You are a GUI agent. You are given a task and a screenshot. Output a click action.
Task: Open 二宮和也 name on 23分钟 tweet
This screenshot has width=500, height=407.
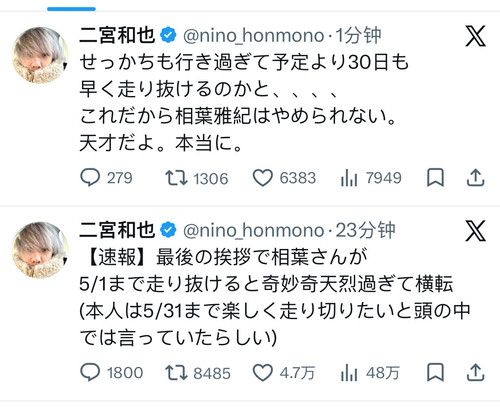117,230
